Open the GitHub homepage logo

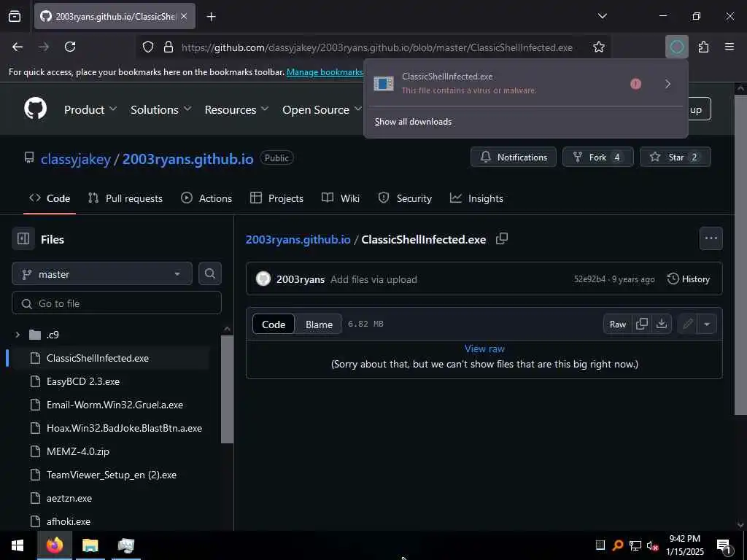[x=36, y=109]
